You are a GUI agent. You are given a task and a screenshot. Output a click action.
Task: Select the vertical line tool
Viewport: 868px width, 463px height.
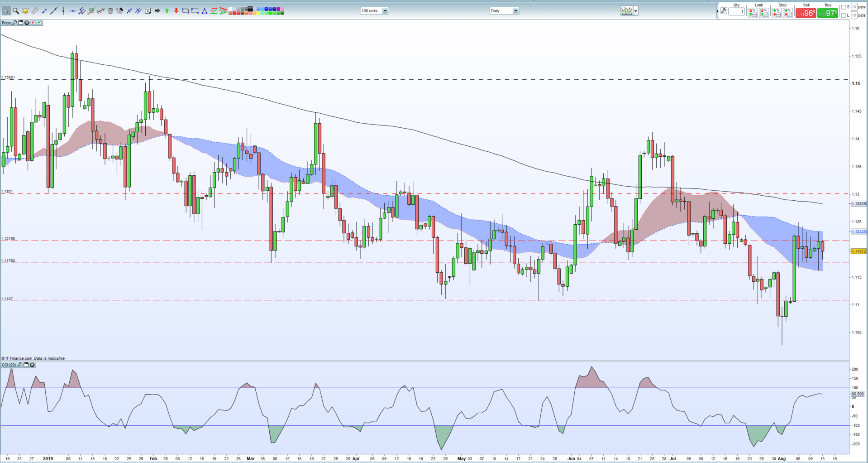pyautogui.click(x=63, y=11)
